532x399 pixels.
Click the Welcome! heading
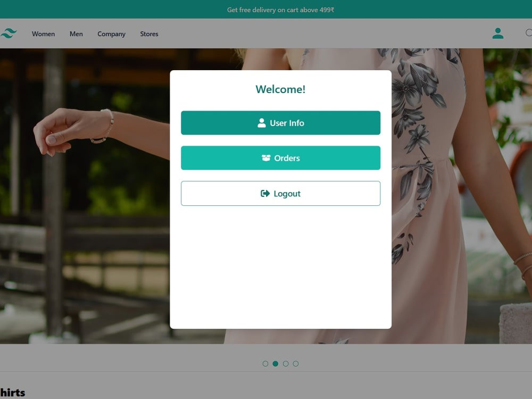click(280, 89)
